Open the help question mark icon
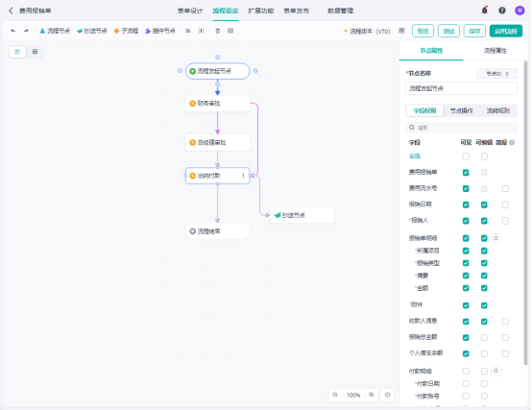Viewport: 532px width, 410px height. pos(502,11)
